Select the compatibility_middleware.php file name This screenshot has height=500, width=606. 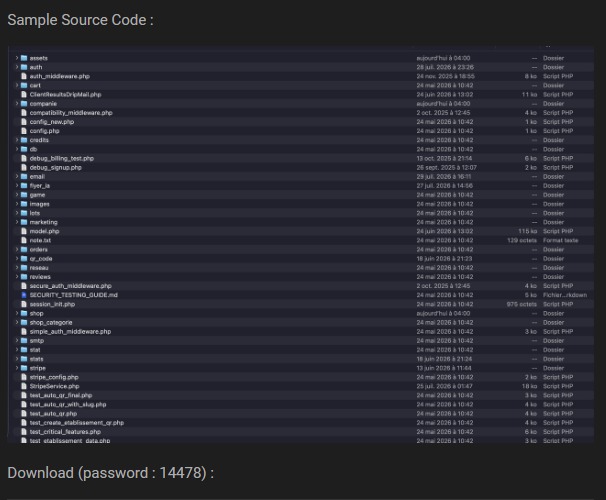71,113
